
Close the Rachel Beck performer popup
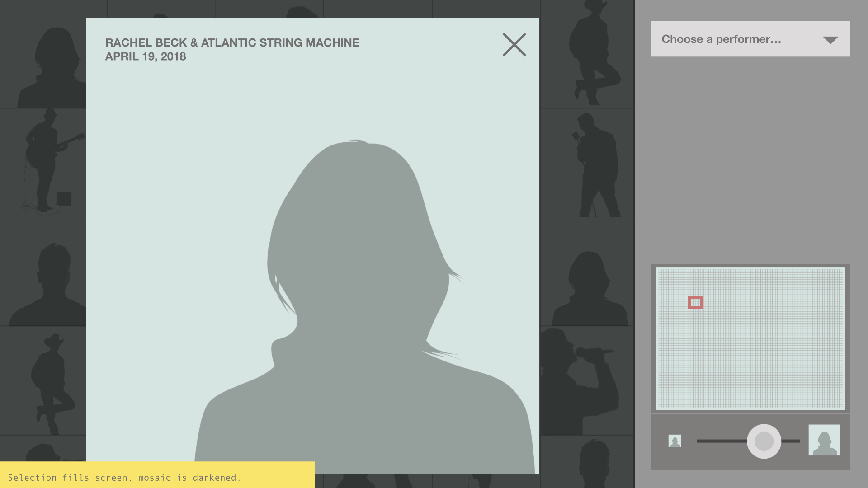click(514, 44)
